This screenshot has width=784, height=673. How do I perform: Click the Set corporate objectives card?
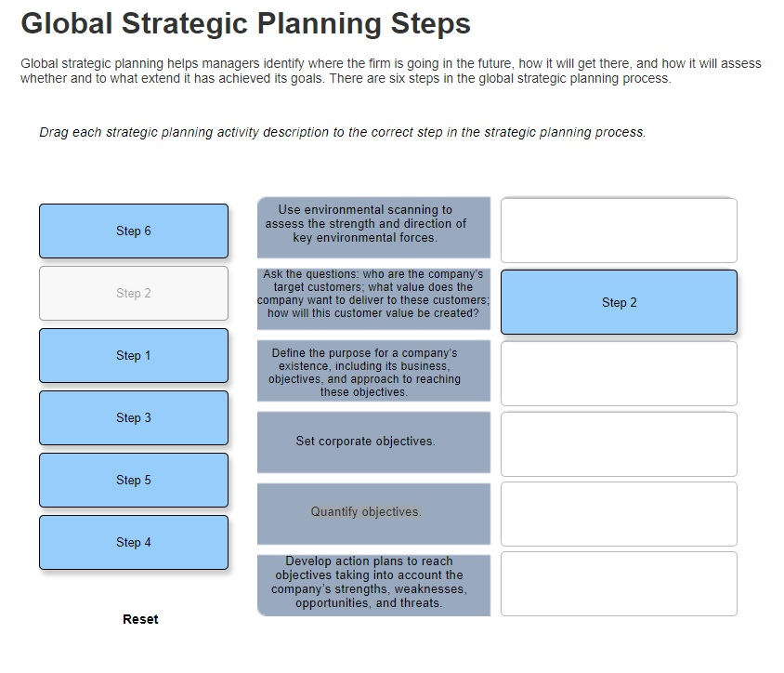tap(373, 442)
